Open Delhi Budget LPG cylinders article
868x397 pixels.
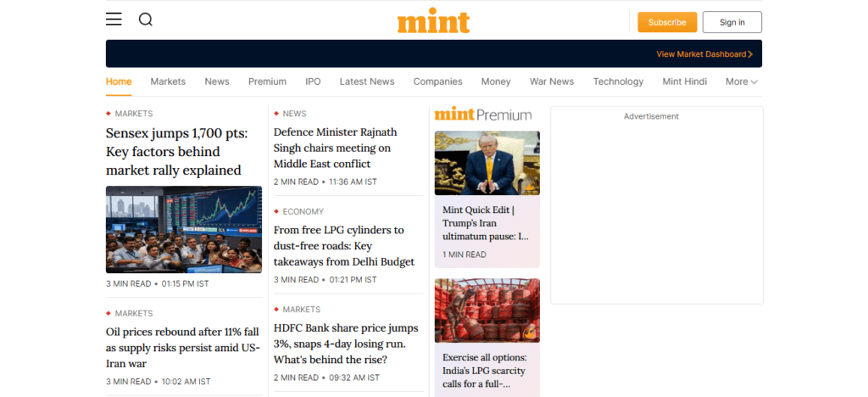tap(344, 246)
